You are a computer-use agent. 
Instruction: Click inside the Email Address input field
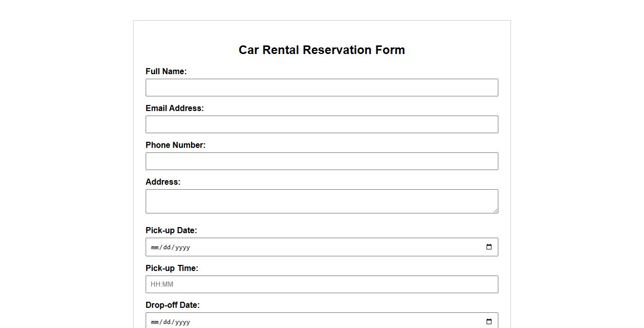pyautogui.click(x=321, y=124)
